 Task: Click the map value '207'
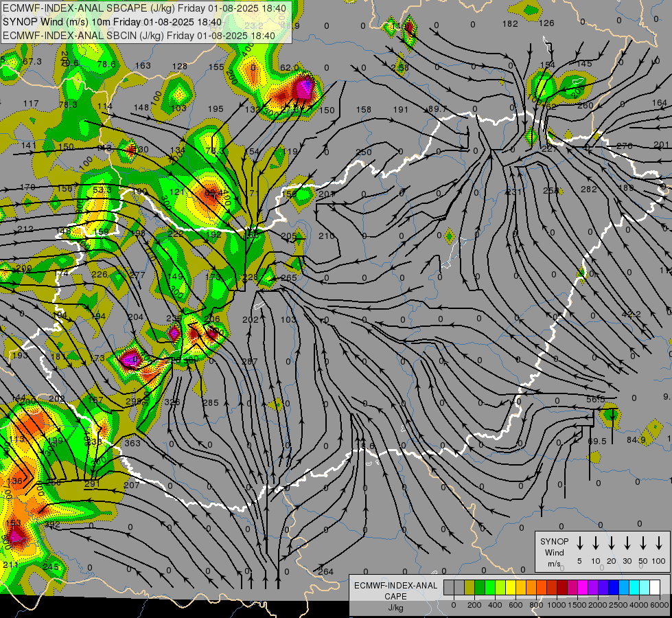click(131, 485)
